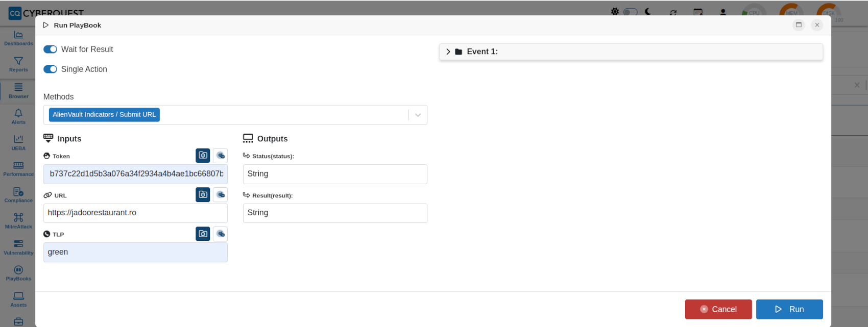Open the Alerts bell icon
This screenshot has width=868, height=327.
coord(18,113)
